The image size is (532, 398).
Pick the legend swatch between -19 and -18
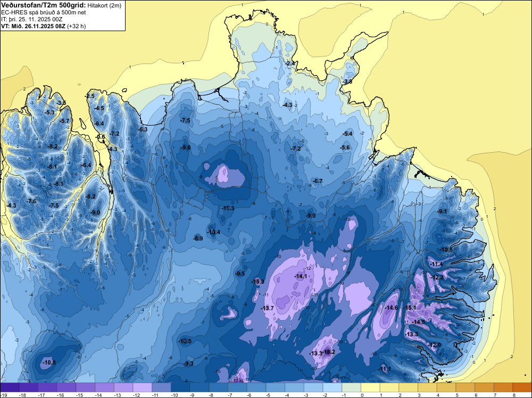click(10, 387)
